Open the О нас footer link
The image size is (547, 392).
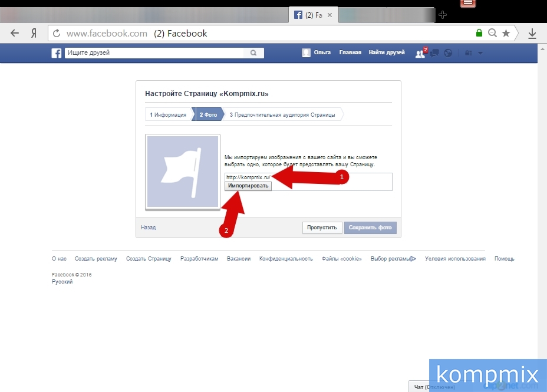click(59, 259)
